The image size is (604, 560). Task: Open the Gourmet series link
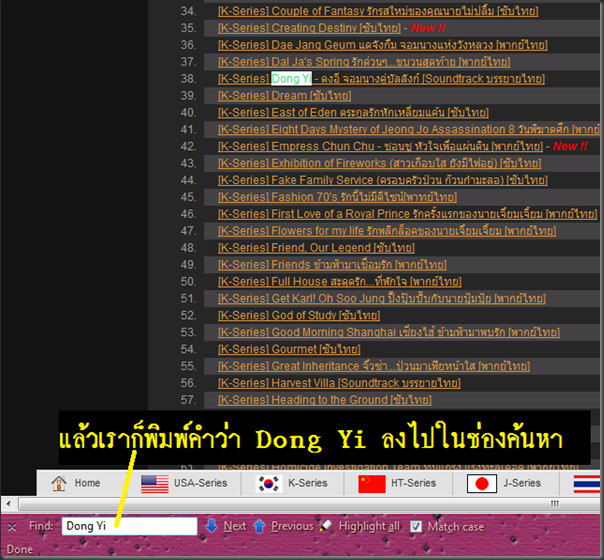289,350
